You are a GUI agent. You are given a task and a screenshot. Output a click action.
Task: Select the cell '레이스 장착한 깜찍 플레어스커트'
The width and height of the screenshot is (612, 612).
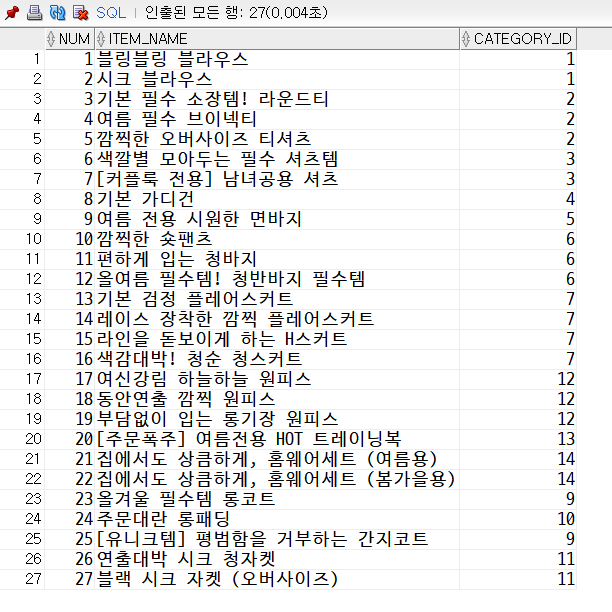tap(277, 319)
